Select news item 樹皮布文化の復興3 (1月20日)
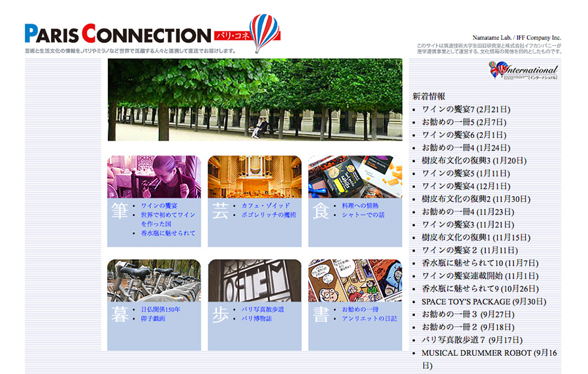This screenshot has width=588, height=374. point(474,161)
